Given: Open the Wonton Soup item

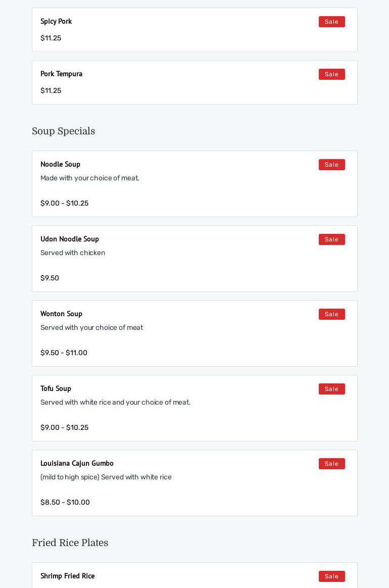Looking at the screenshot, I should (61, 314).
